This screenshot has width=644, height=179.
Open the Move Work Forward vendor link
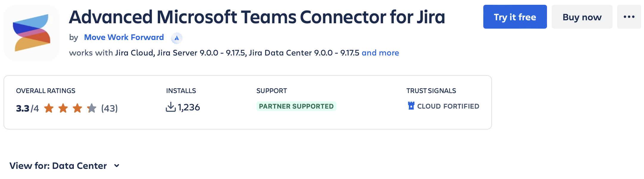tap(124, 37)
